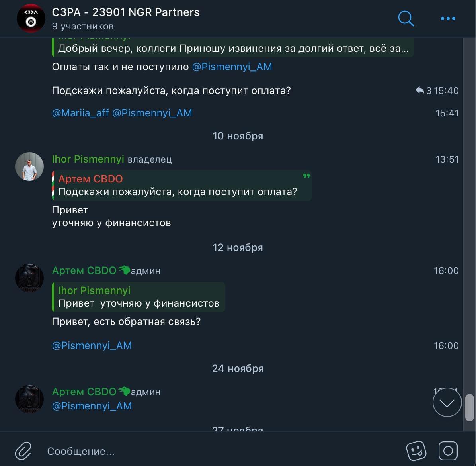Image resolution: width=476 pixels, height=466 pixels.
Task: Open the group title 'СЗРА - 23901 NGR Partners'
Action: tap(126, 12)
